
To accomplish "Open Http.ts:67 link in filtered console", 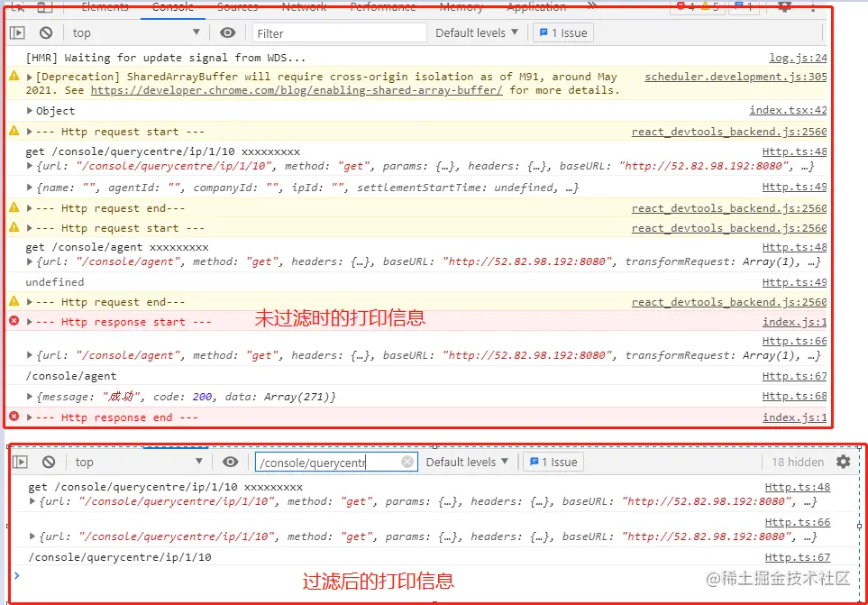I will tap(797, 557).
